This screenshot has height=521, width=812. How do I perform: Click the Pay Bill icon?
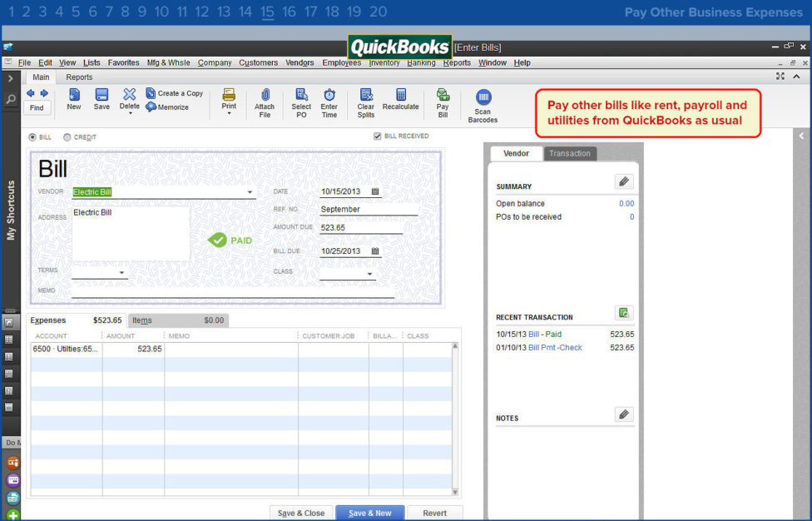coord(443,94)
